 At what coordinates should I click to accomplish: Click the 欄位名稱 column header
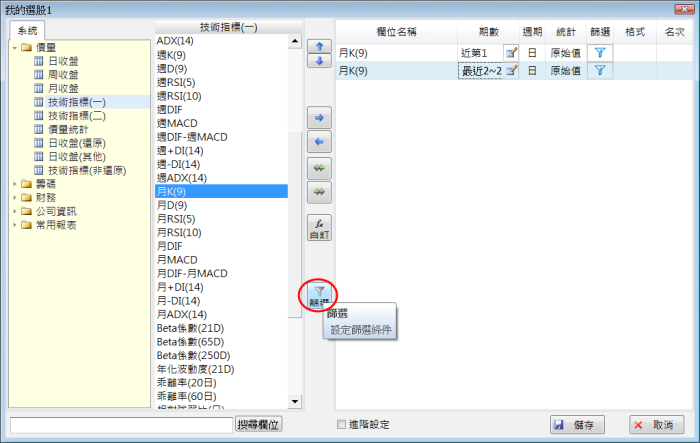396,32
